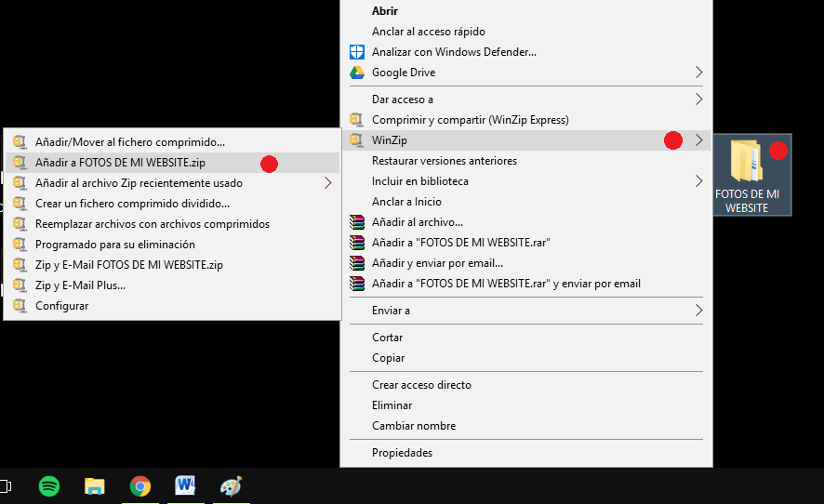Expand 'Incluir en biblioteca' submenu arrow
Screen dimensions: 824x504
(x=698, y=181)
